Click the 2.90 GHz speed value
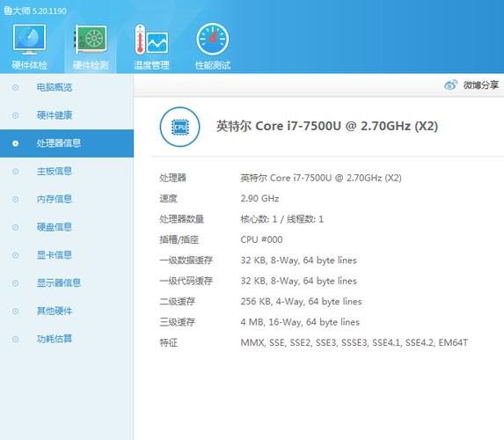This screenshot has height=440, width=504. (x=259, y=199)
